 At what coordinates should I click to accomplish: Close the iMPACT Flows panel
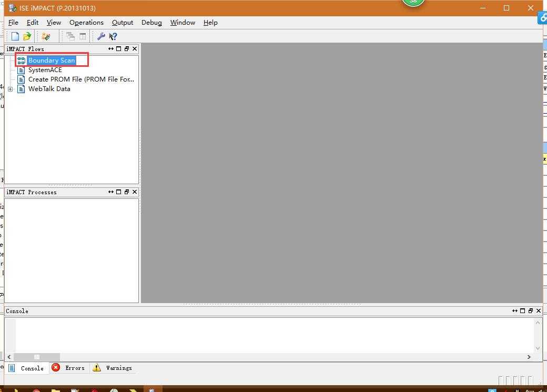(135, 49)
